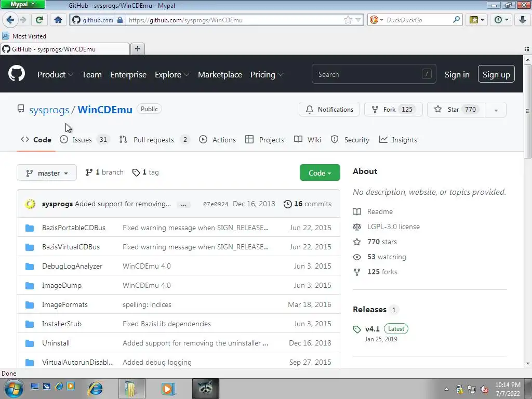
Task: Go back with the browser back arrow
Action: tap(10, 20)
